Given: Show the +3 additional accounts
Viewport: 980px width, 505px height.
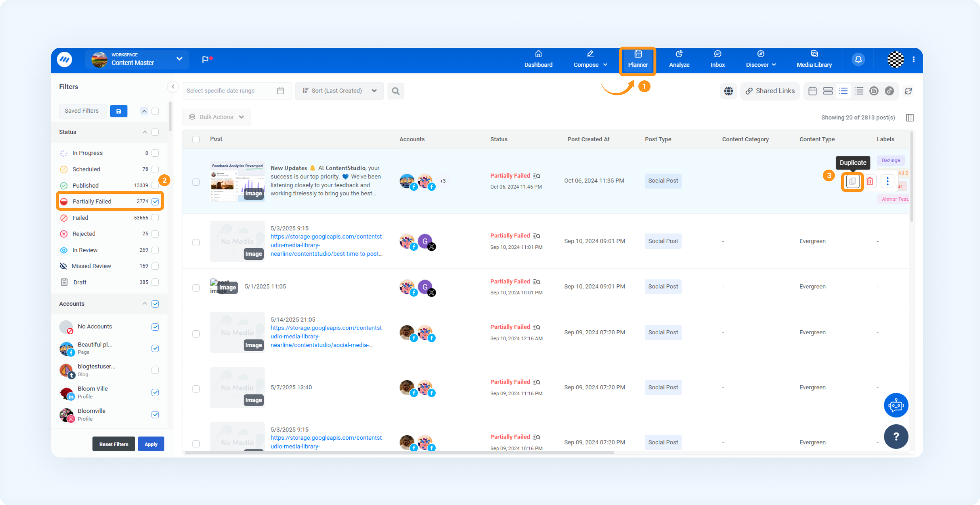Looking at the screenshot, I should tap(443, 181).
